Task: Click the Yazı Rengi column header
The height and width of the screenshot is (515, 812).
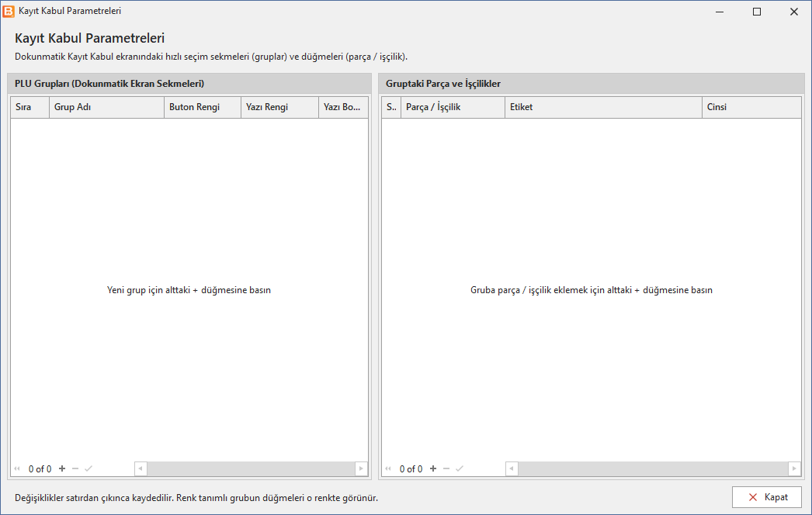Action: coord(279,107)
